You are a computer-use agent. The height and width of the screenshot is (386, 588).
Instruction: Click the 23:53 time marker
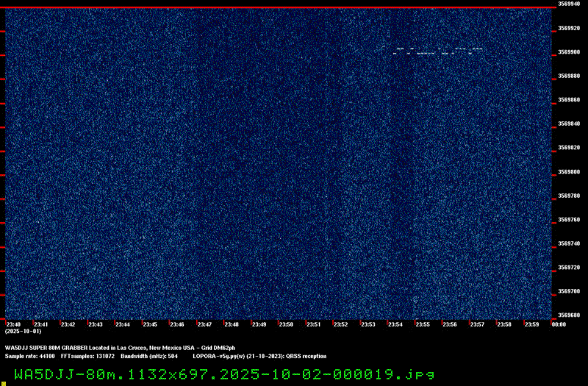pyautogui.click(x=368, y=324)
